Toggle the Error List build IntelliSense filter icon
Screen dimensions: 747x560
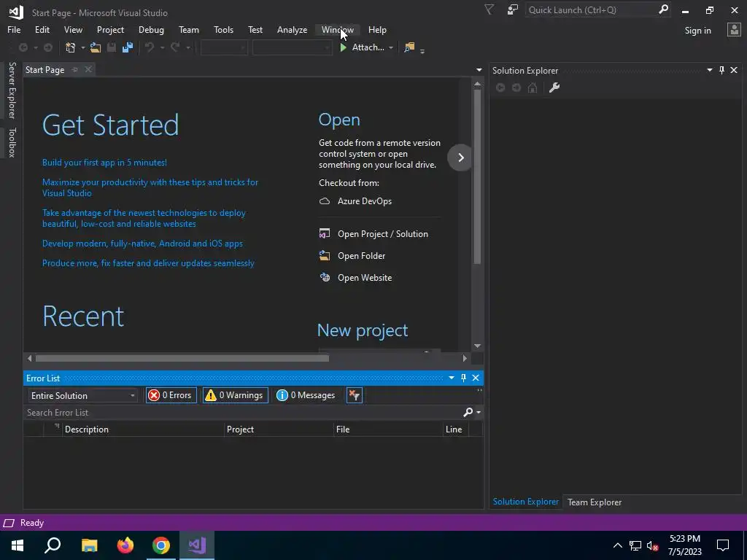click(x=355, y=395)
